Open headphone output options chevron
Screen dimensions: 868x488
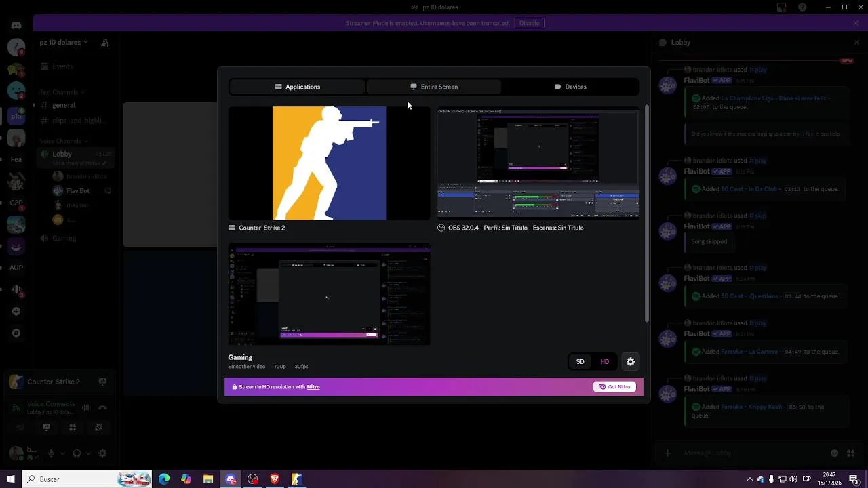(x=88, y=453)
